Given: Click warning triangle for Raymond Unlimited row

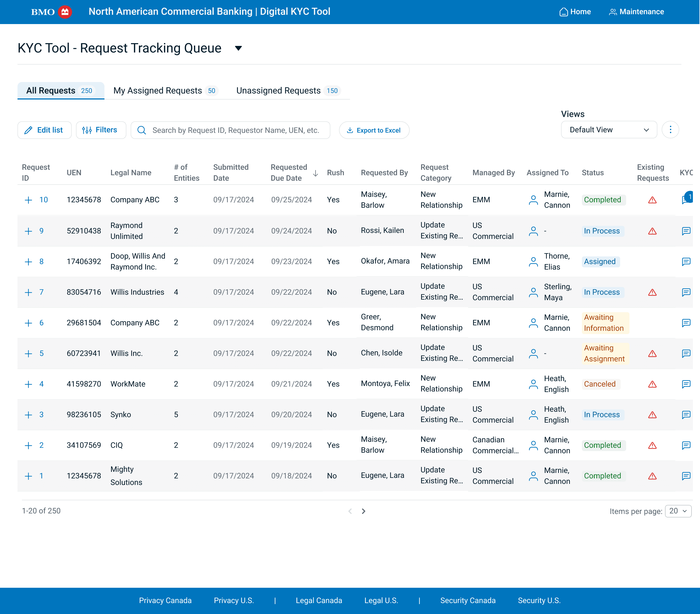Looking at the screenshot, I should [x=652, y=231].
